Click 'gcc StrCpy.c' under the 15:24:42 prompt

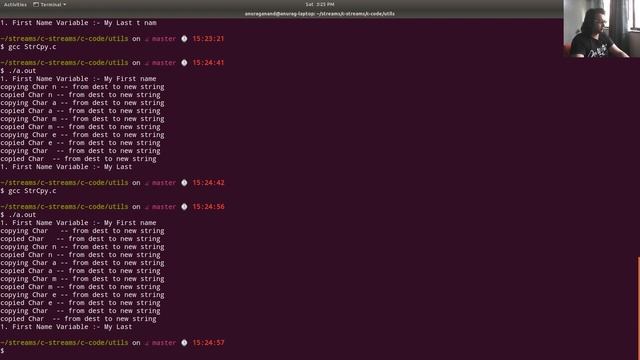click(x=32, y=191)
